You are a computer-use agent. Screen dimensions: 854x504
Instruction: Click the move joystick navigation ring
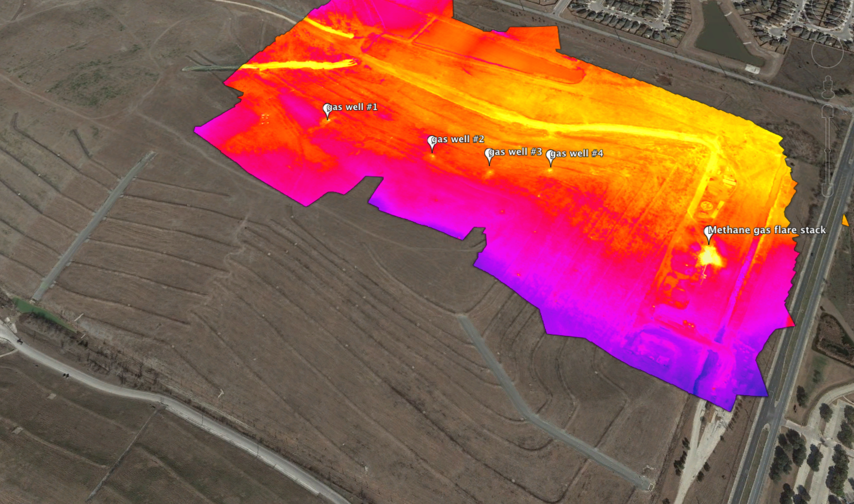pyautogui.click(x=828, y=52)
